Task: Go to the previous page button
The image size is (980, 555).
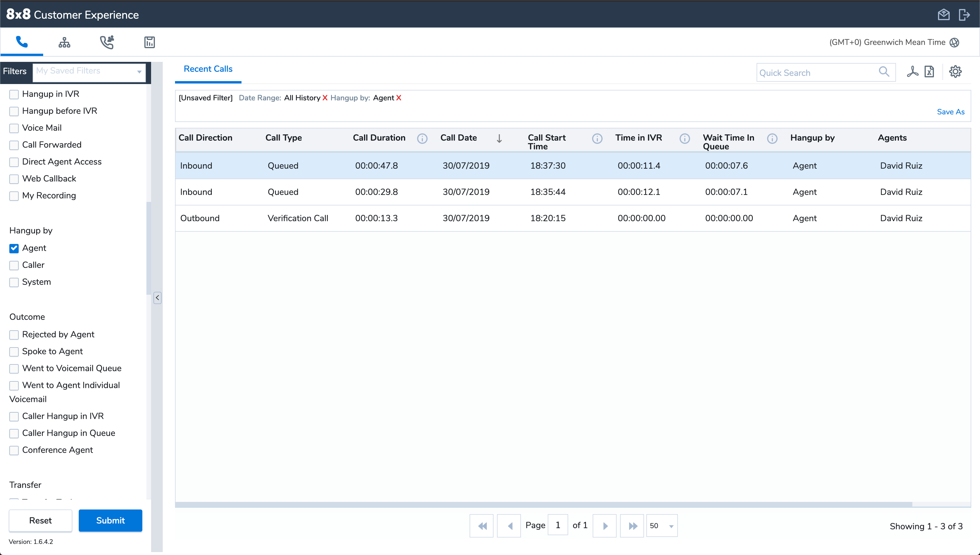Action: click(509, 526)
